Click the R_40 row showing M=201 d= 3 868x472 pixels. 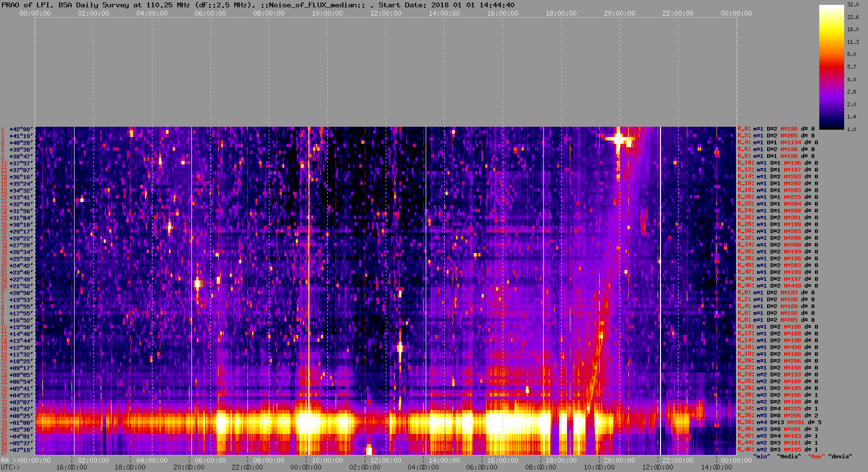pyautogui.click(x=778, y=430)
